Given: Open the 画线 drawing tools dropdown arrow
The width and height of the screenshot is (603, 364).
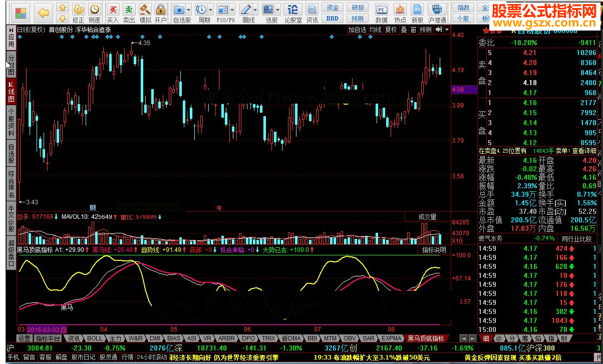Looking at the screenshot, I should (x=255, y=10).
